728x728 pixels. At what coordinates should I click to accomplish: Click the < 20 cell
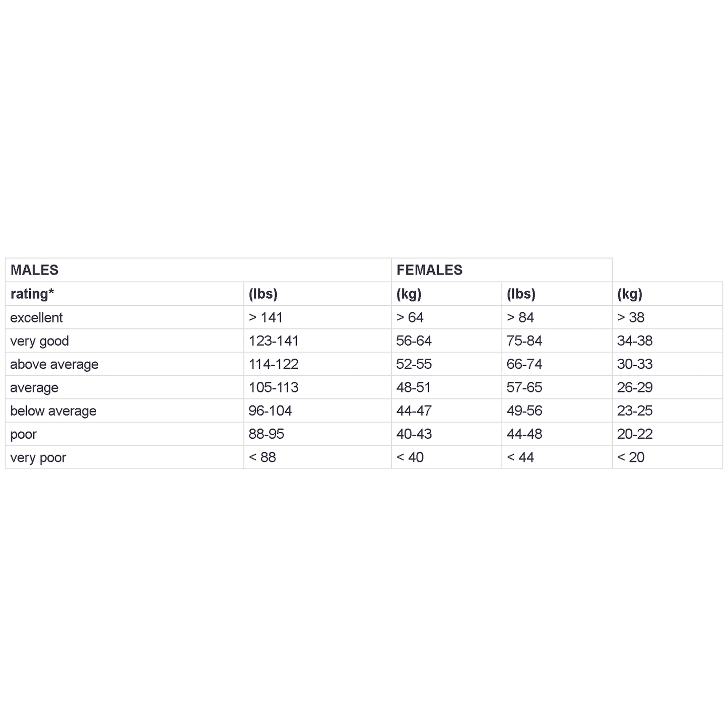coord(631,457)
